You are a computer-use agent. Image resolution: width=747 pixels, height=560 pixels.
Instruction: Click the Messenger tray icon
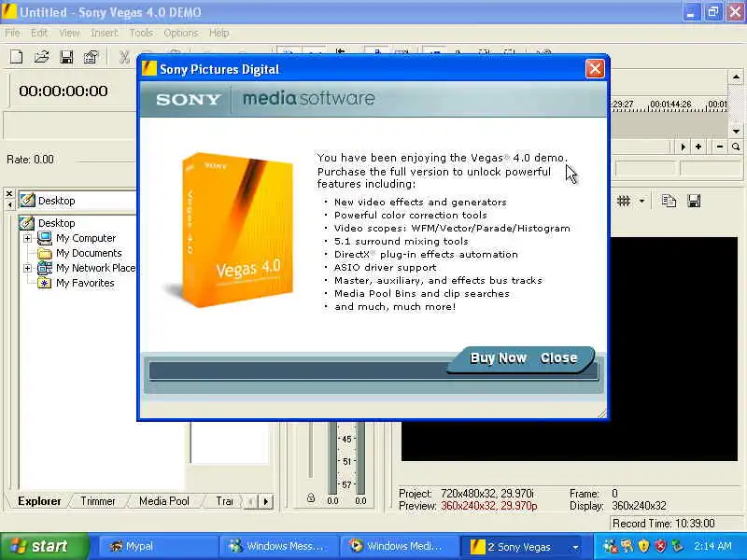coord(611,546)
